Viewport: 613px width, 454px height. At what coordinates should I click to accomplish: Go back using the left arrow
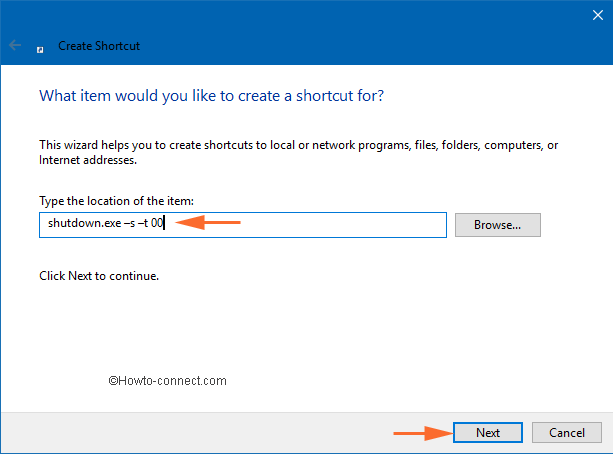15,45
